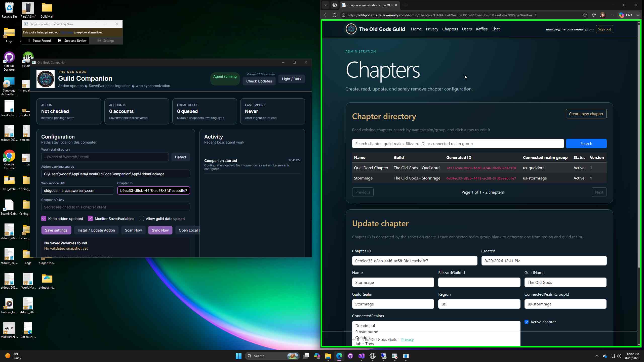The height and width of the screenshot is (362, 644).
Task: Open Edge workspaces icon near tabs
Action: point(334,5)
